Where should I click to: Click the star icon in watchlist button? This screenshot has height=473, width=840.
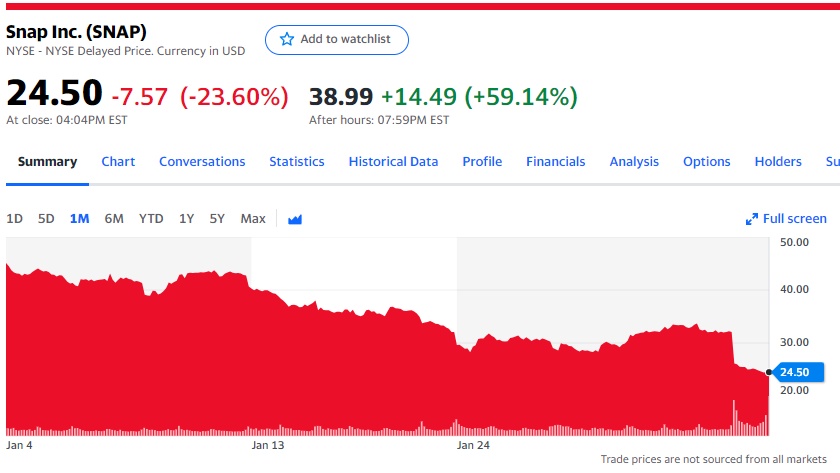287,39
